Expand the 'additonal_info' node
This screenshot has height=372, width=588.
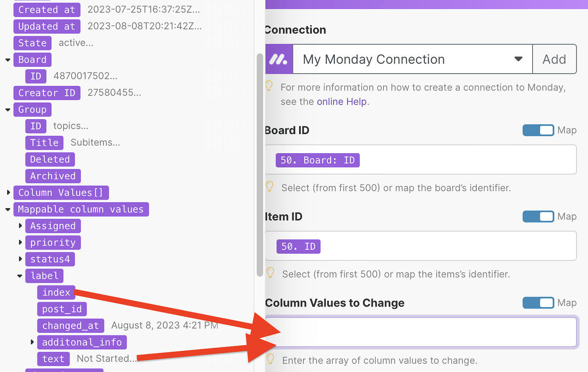coord(32,342)
